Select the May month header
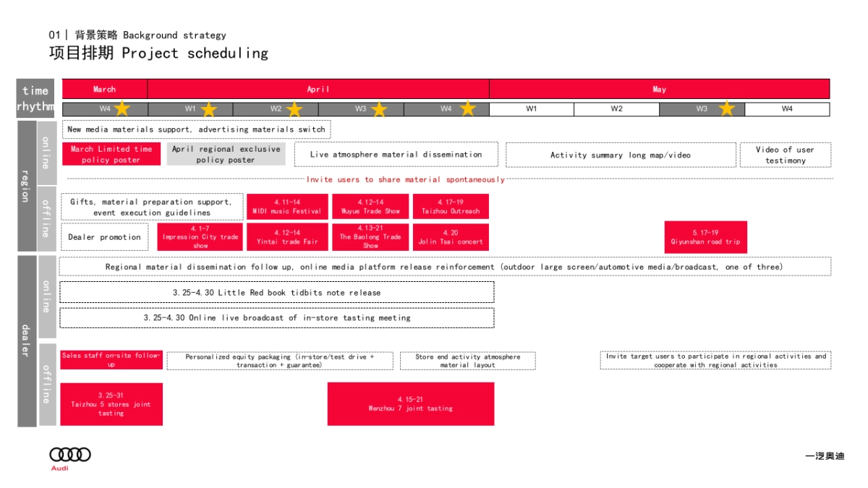Viewport: 868px width, 488px height. (659, 89)
